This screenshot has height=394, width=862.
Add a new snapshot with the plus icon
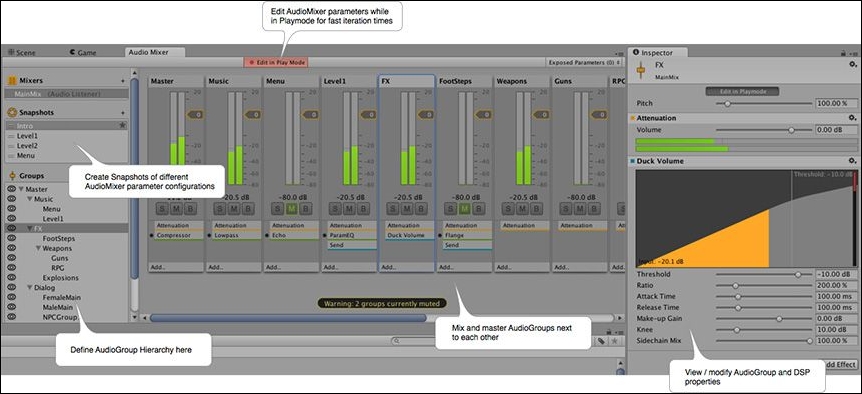pos(123,112)
